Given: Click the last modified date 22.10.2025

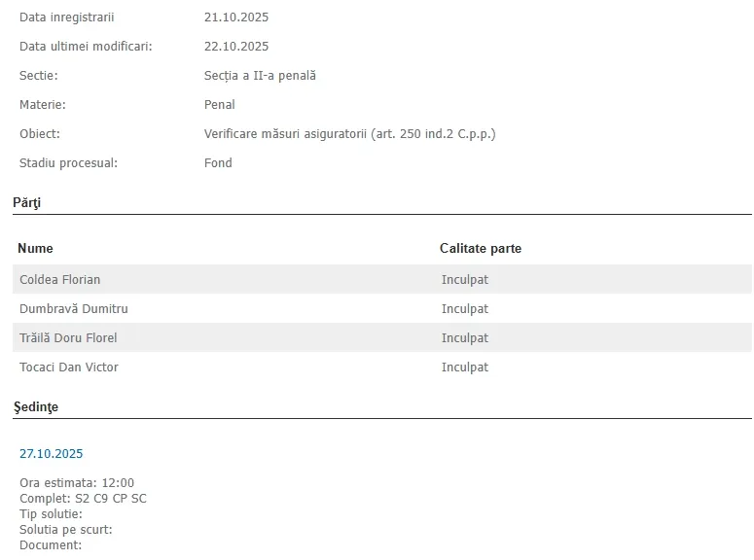Looking at the screenshot, I should [236, 47].
